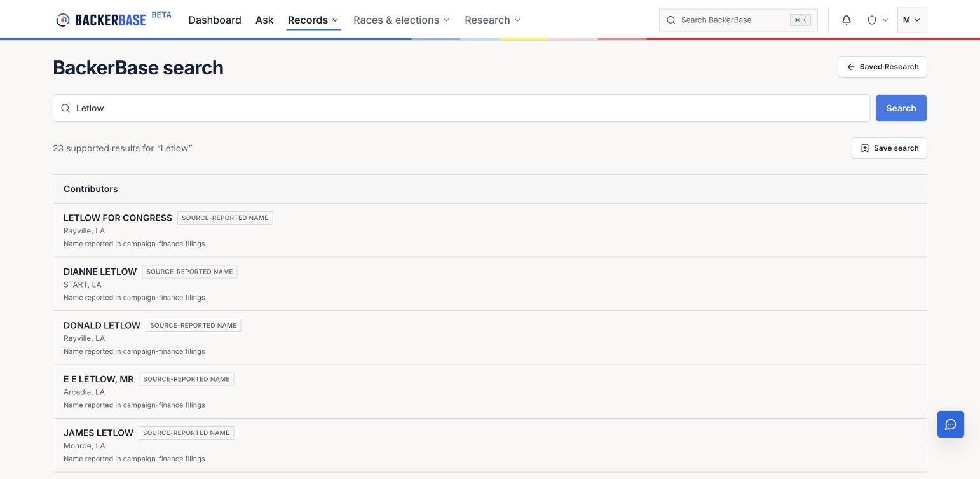Click the ⌘K shortcut hint
Image resolution: width=980 pixels, height=479 pixels.
coord(800,20)
